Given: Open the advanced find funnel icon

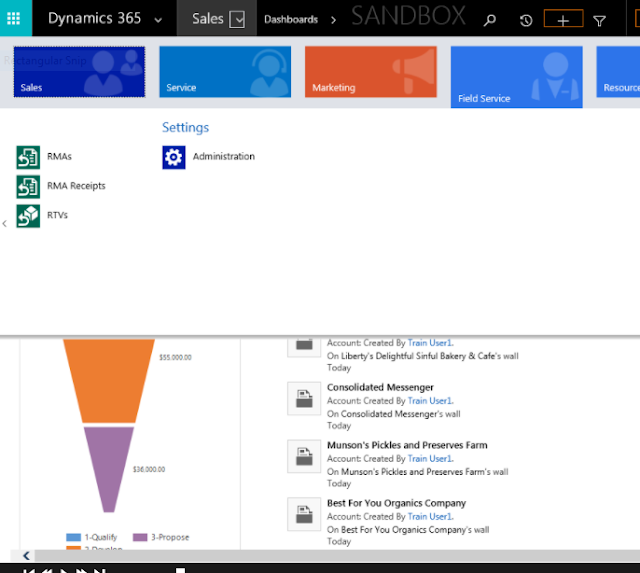Looking at the screenshot, I should (599, 20).
